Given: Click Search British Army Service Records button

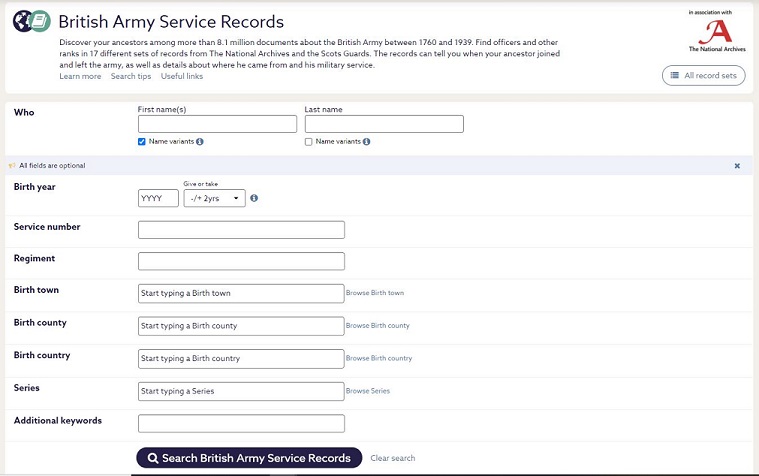Looking at the screenshot, I should 249,458.
